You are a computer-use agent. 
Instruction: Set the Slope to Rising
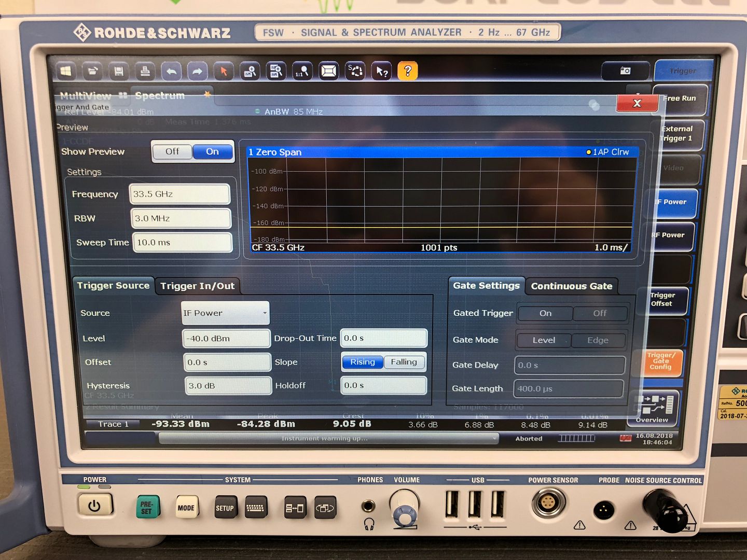point(362,362)
